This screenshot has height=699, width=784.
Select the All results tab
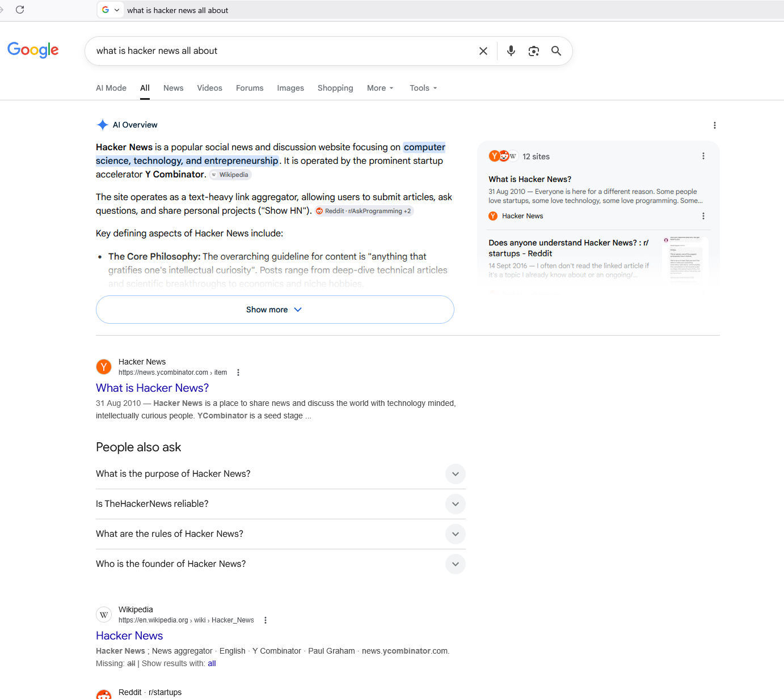point(145,88)
